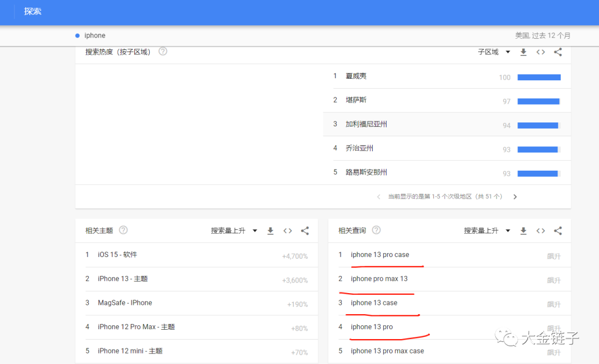Click the pagination text 当前显示的是第 1-5 个次级地区
599x364 pixels.
[x=445, y=197]
